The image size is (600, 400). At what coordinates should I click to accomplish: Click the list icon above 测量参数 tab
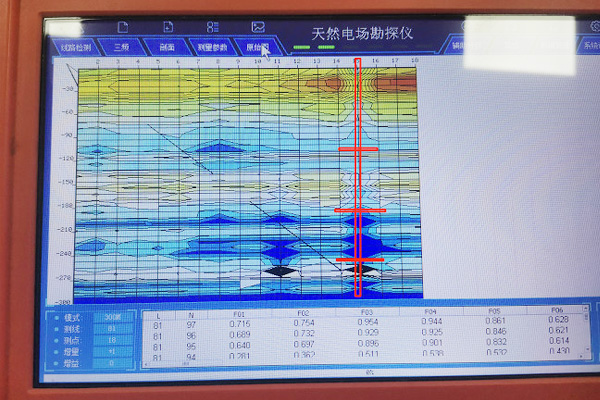pyautogui.click(x=212, y=27)
